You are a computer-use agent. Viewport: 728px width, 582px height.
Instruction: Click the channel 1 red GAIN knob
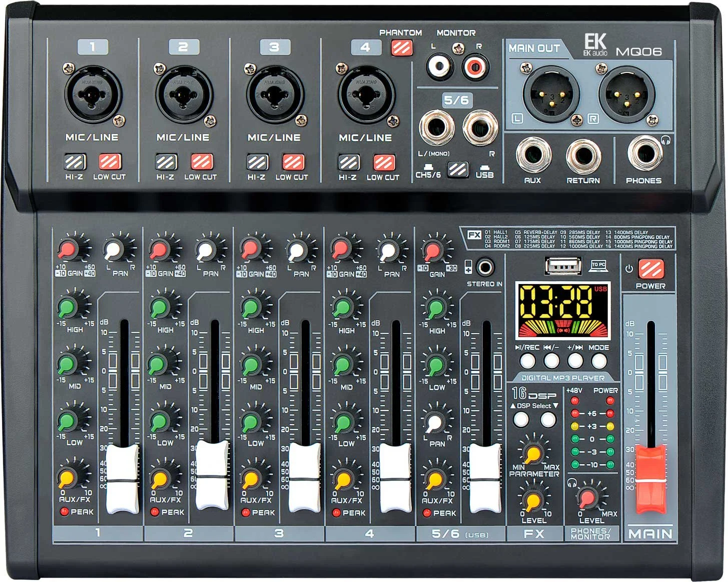pyautogui.click(x=67, y=248)
